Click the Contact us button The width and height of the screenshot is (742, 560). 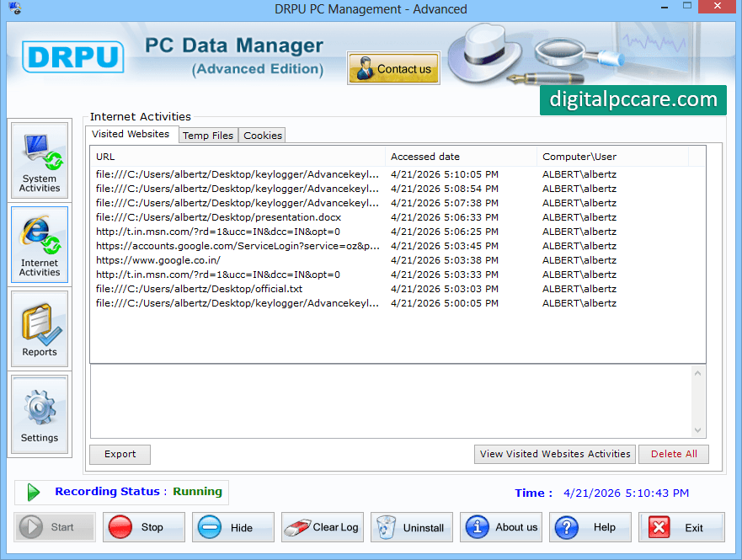point(393,68)
